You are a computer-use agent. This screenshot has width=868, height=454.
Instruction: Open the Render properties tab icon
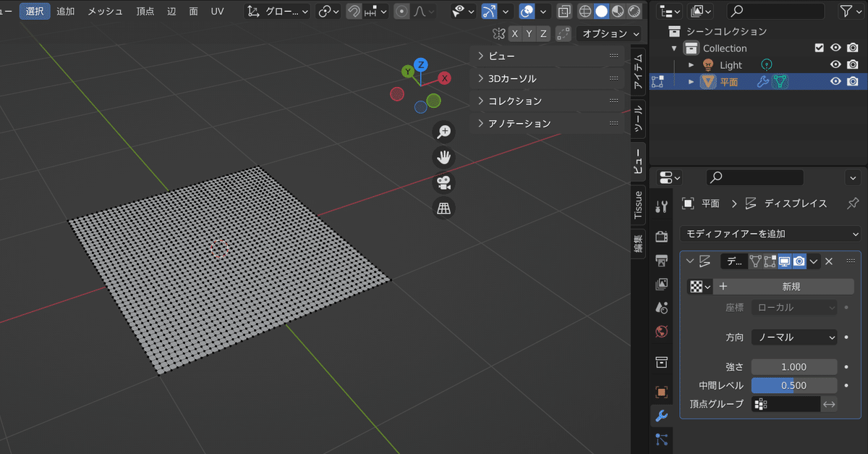(661, 237)
